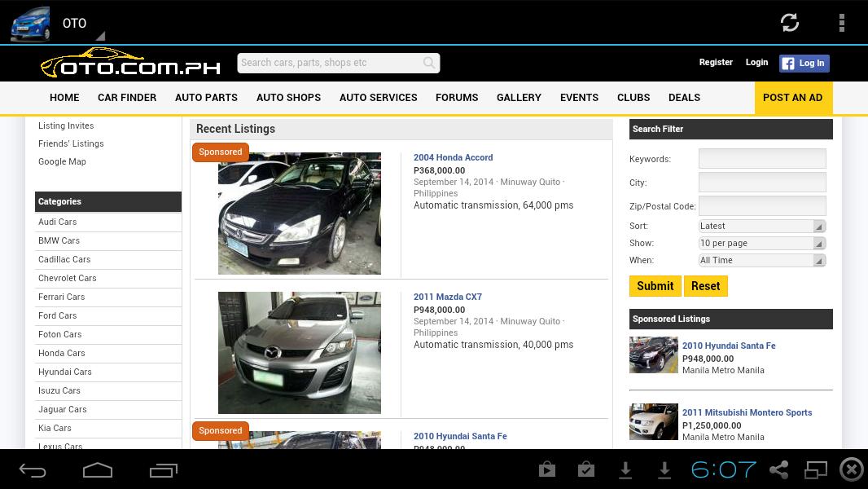Go to the Forums menu item
The image size is (868, 489).
click(457, 98)
